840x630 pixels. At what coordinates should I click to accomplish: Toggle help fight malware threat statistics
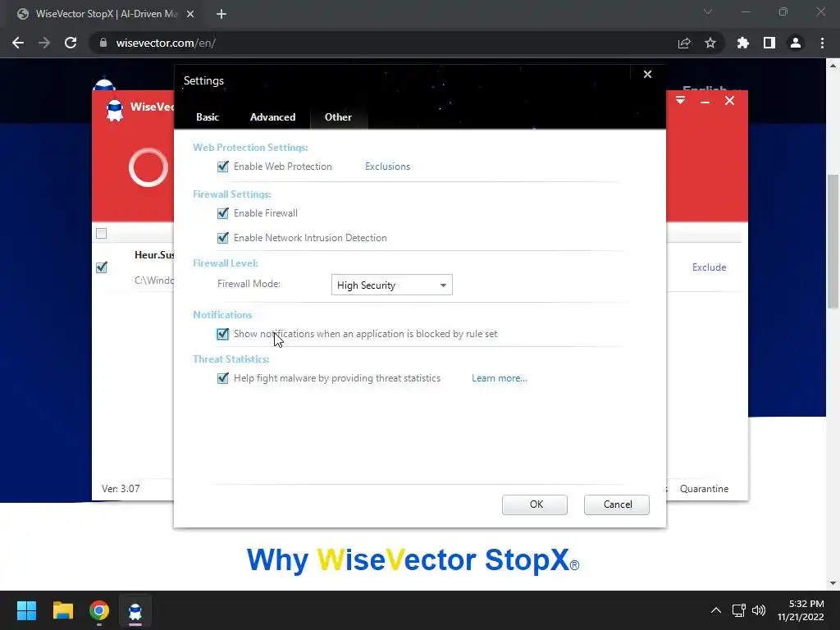223,378
